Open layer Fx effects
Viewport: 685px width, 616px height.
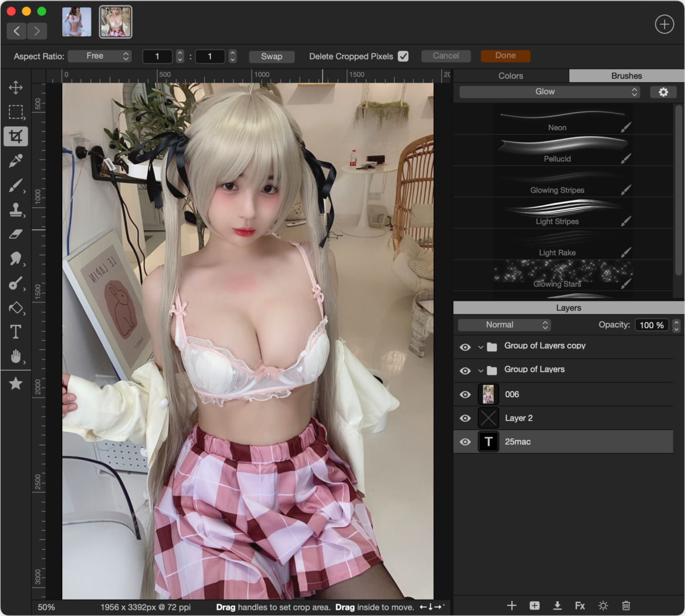[580, 605]
